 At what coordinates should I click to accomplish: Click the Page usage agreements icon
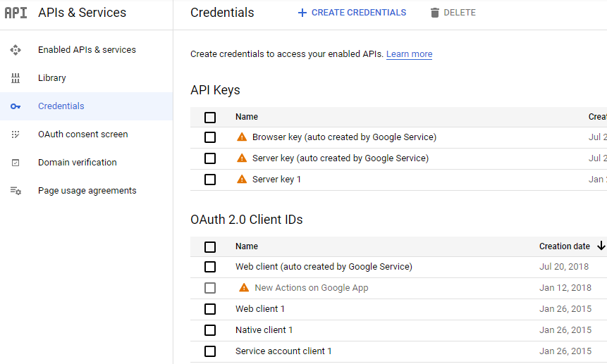click(x=16, y=191)
